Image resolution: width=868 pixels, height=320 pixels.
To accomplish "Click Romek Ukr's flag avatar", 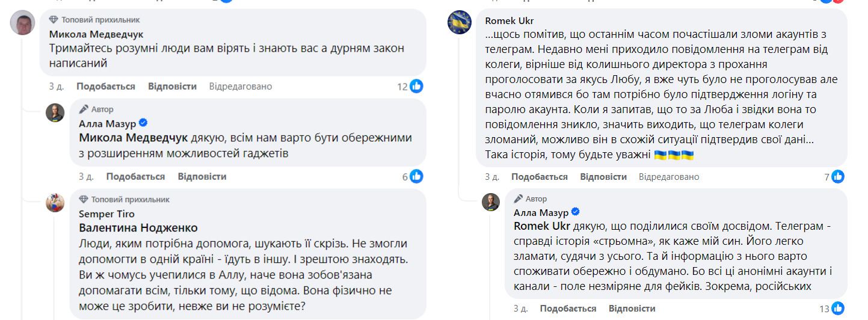I will coord(459,23).
